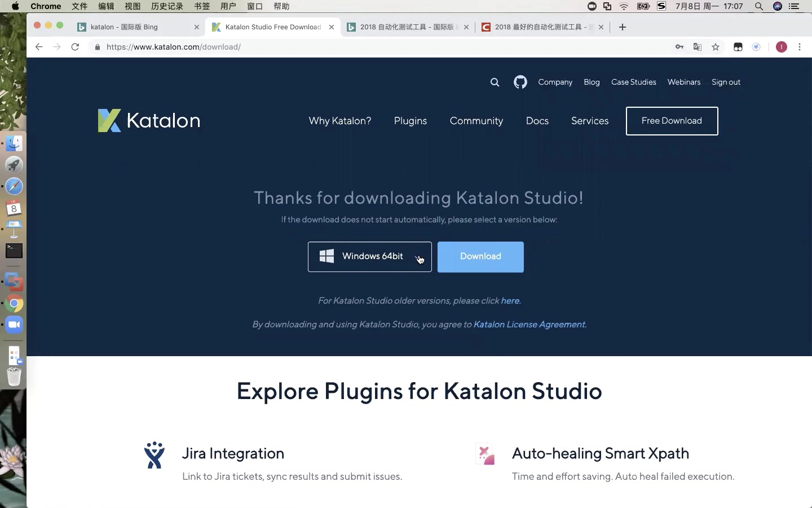Open the Services nav item
This screenshot has width=812, height=508.
(590, 121)
